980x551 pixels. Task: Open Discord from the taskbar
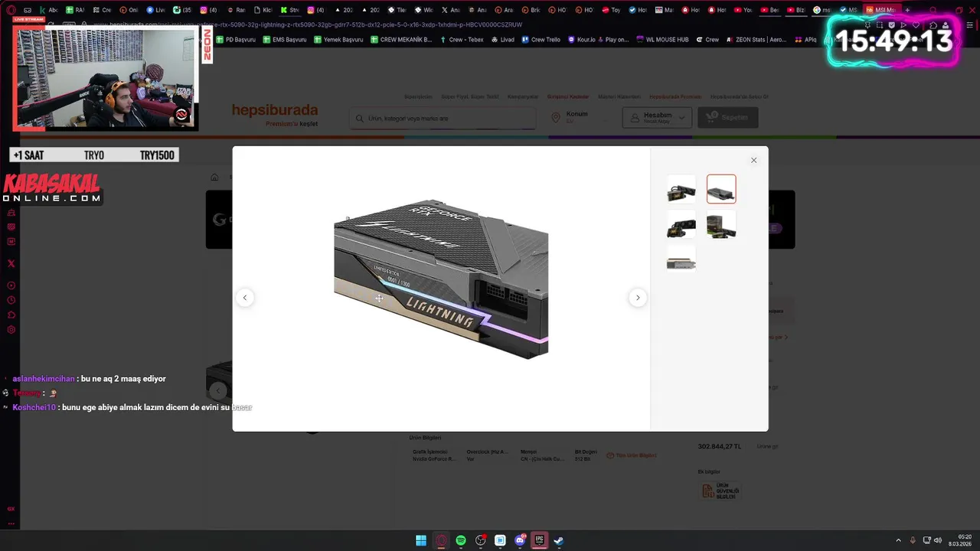coord(521,540)
